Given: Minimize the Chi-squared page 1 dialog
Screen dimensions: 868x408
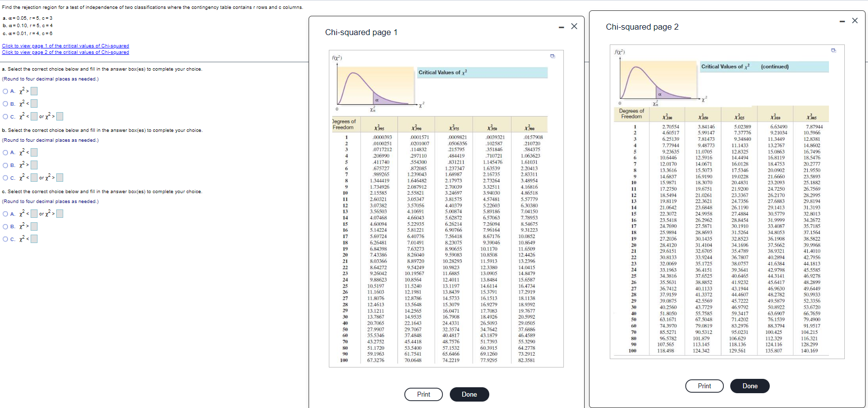Looking at the screenshot, I should 561,27.
